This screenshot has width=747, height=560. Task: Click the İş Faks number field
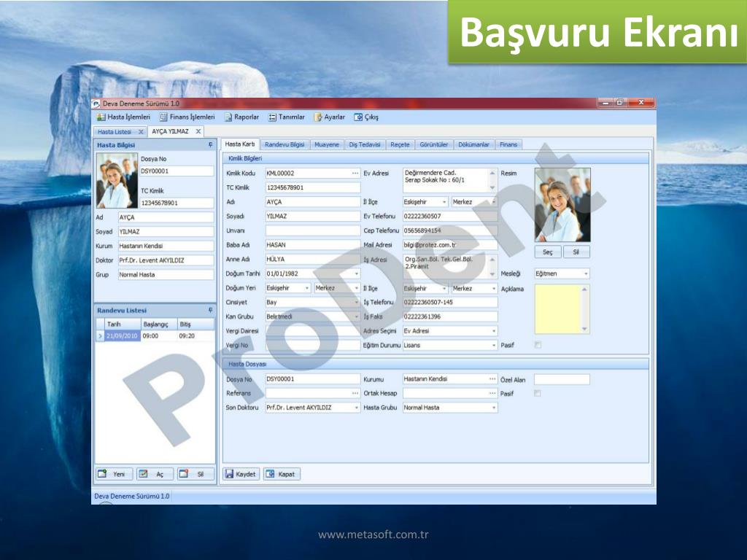449,316
